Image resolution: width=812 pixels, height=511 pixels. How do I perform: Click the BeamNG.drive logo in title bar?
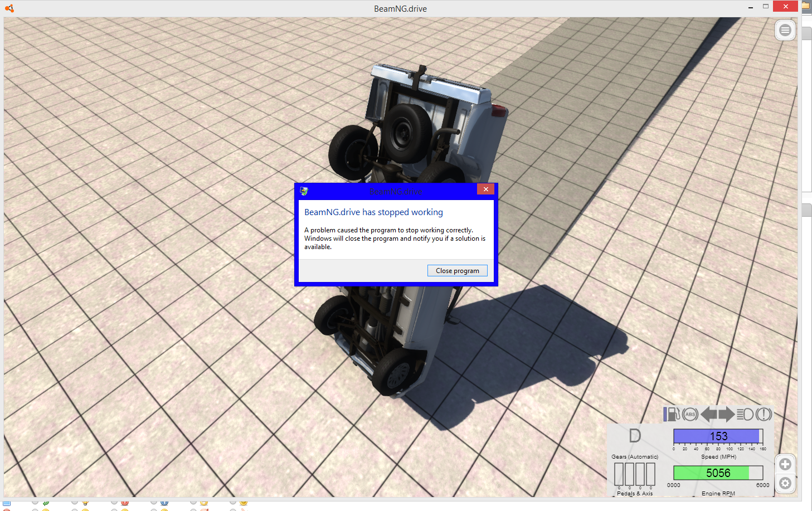click(9, 8)
